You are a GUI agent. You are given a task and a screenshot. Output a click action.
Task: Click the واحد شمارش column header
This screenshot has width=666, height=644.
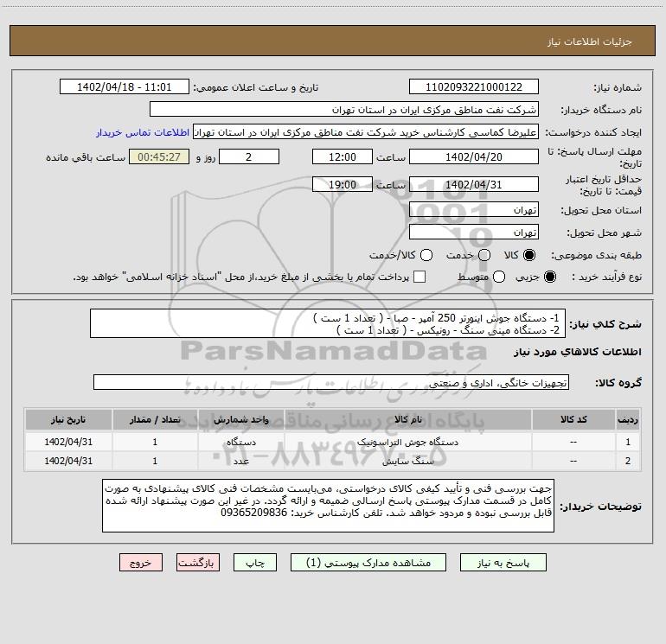[240, 420]
